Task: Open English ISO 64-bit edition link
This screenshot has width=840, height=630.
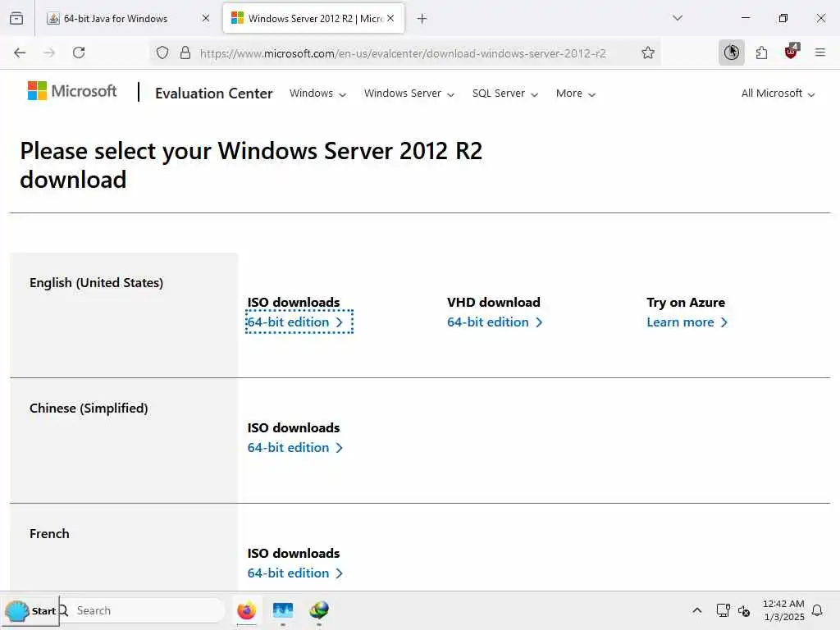Action: (x=295, y=322)
